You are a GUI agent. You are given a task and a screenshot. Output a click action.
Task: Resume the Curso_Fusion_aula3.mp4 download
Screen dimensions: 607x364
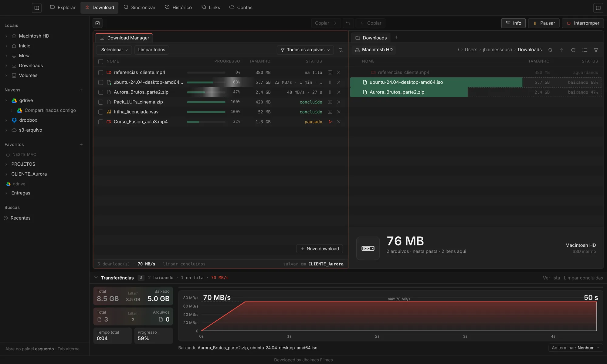click(x=330, y=122)
